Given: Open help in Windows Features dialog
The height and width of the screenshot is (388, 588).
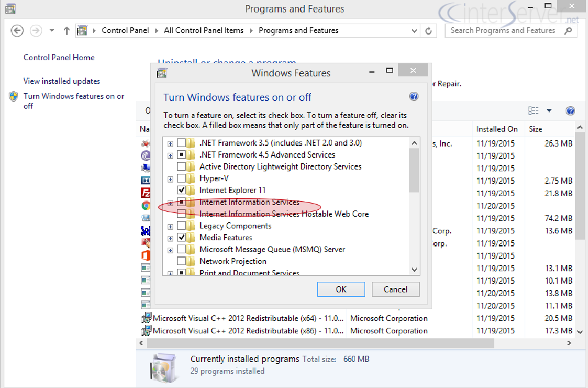Looking at the screenshot, I should pyautogui.click(x=414, y=97).
